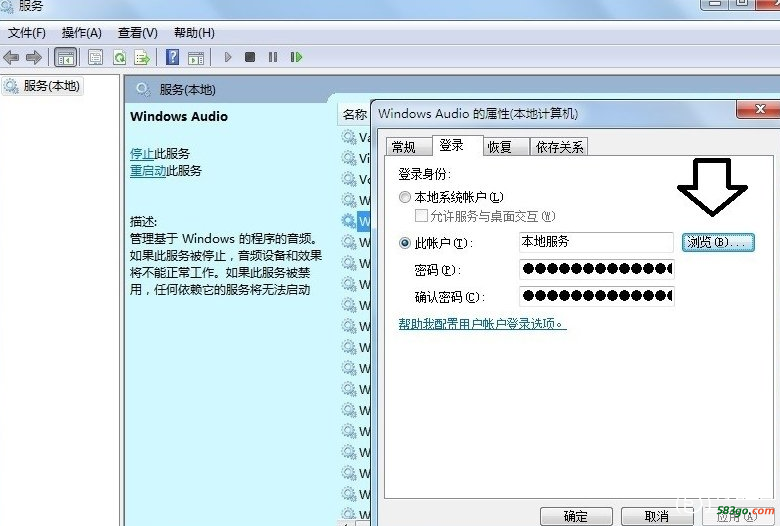Viewport: 780px width, 526px height.
Task: Click the account name field showing 本地服务
Action: [596, 242]
